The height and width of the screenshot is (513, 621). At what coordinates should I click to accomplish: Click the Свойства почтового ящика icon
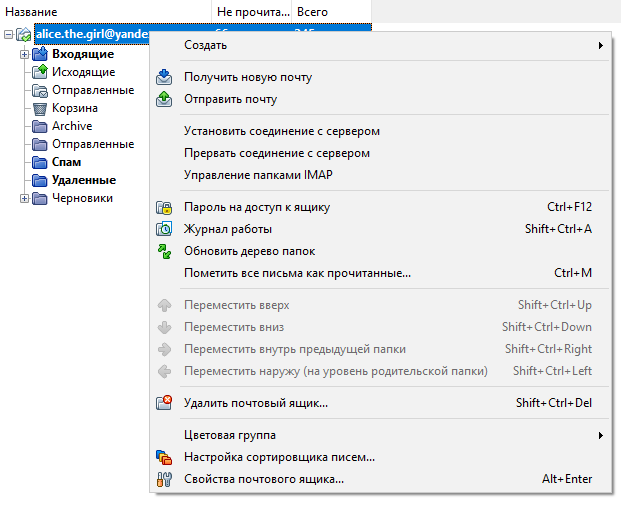pyautogui.click(x=165, y=479)
